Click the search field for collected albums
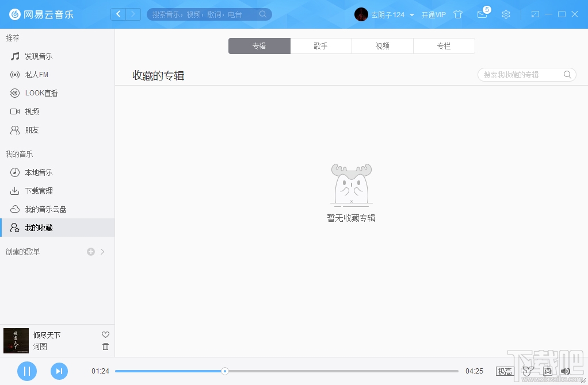The width and height of the screenshot is (588, 385). coord(521,74)
